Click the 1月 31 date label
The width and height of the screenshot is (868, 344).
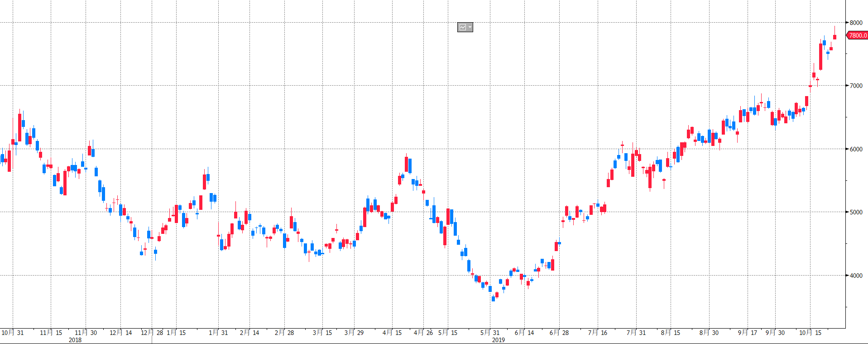(218, 333)
